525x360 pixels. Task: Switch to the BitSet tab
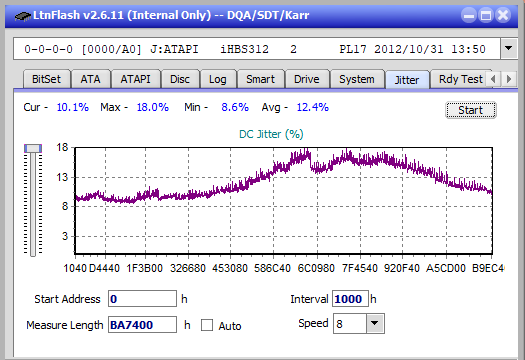pos(47,79)
